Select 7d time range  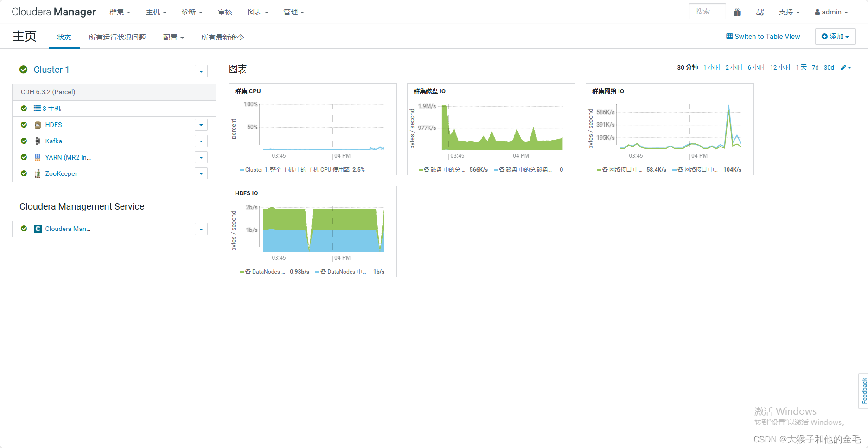click(x=815, y=68)
